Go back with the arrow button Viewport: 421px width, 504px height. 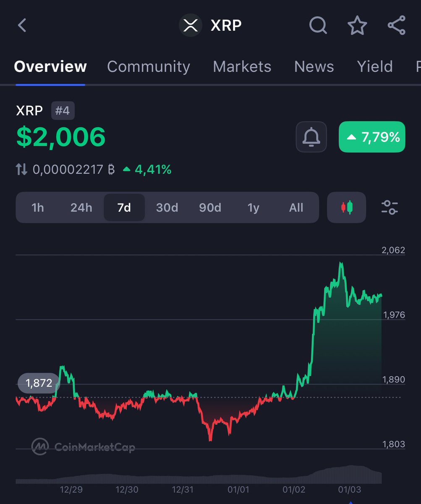21,25
